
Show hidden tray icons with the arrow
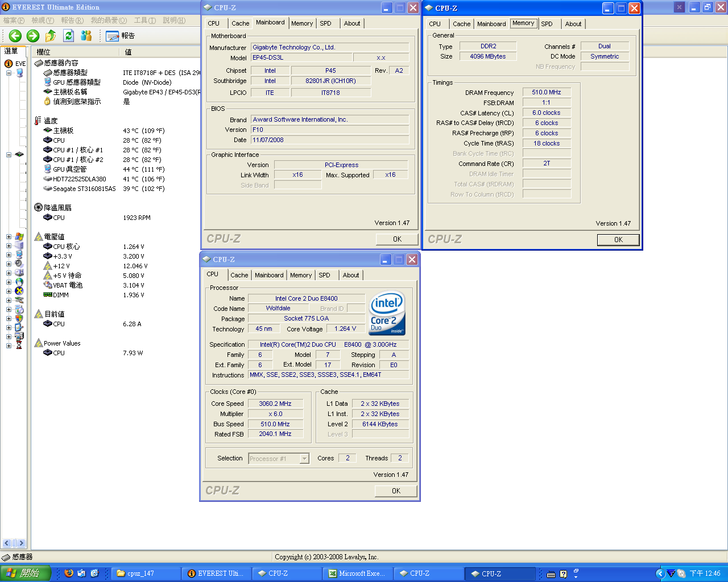tap(660, 573)
